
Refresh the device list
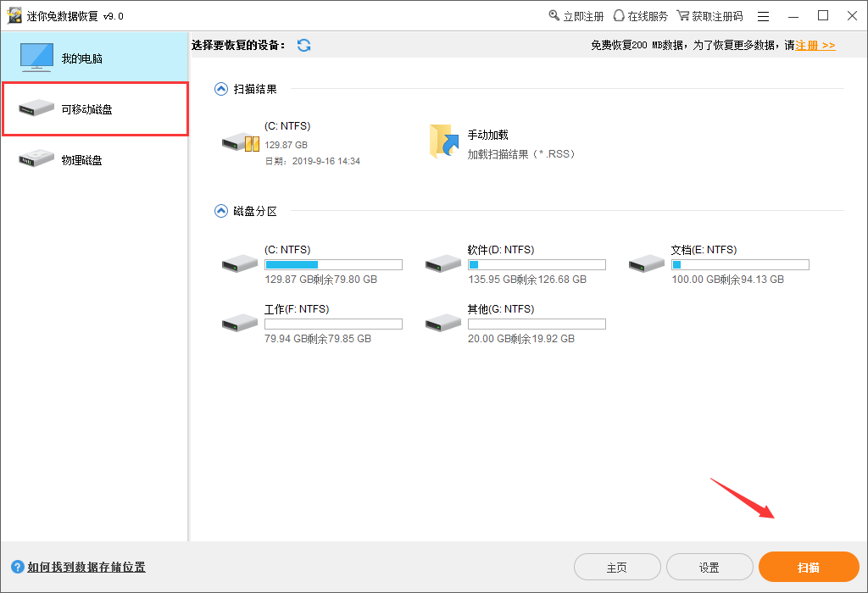(x=304, y=46)
